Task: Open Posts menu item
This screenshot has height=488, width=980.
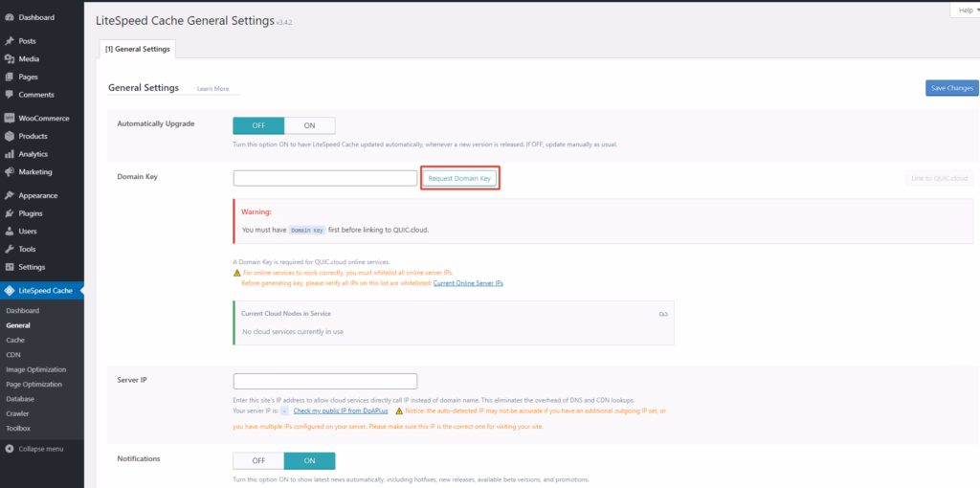Action: point(42,41)
